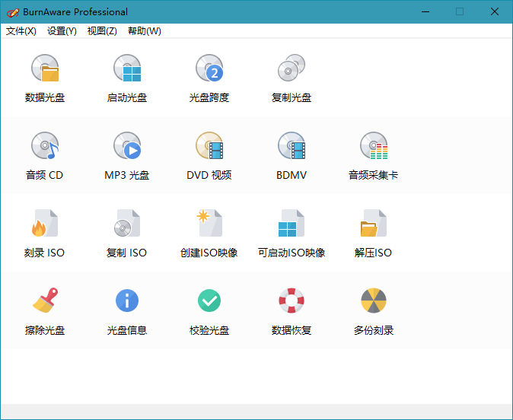Open the 数据光盘 data disc tool
Image resolution: width=513 pixels, height=420 pixels.
[x=45, y=69]
